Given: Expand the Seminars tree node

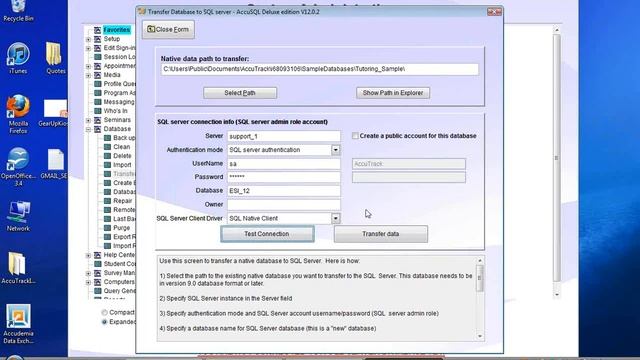Looking at the screenshot, I should pos(88,120).
